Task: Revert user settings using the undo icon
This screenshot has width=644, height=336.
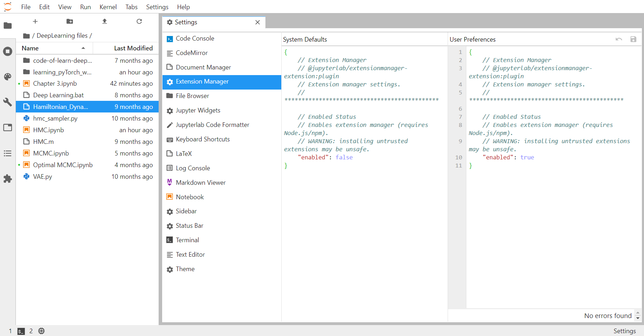Action: (619, 39)
